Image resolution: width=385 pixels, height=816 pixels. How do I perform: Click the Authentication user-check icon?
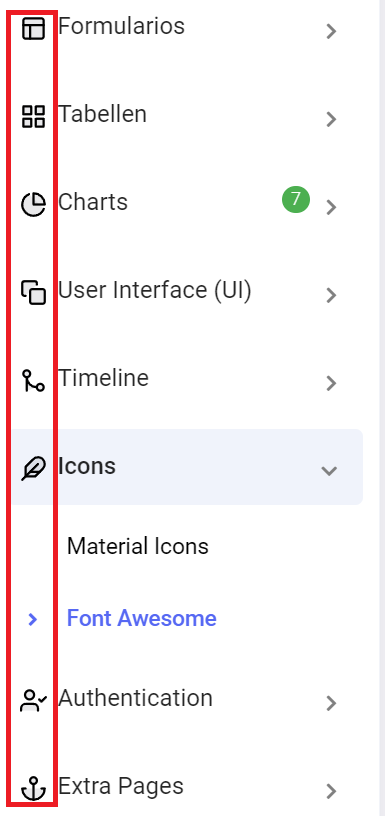click(33, 700)
